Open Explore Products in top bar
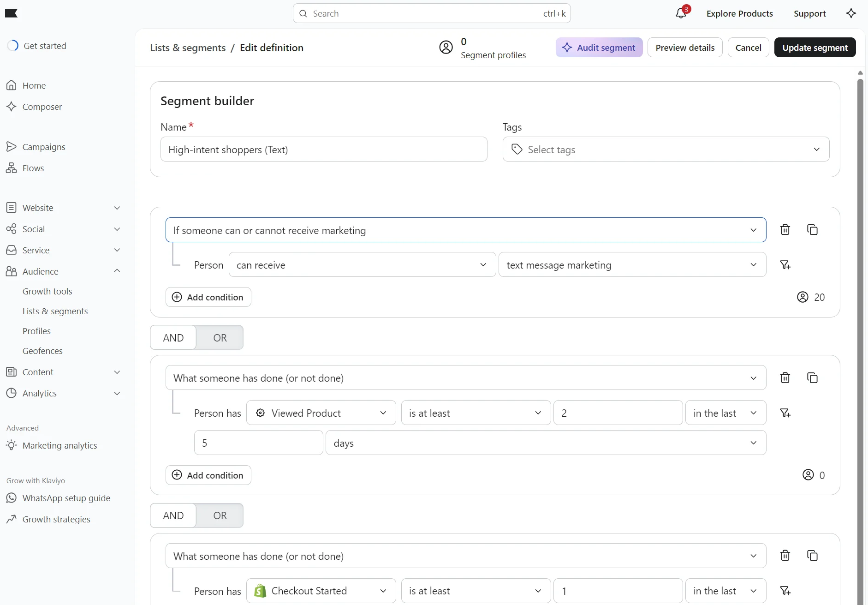The image size is (868, 605). (x=740, y=13)
